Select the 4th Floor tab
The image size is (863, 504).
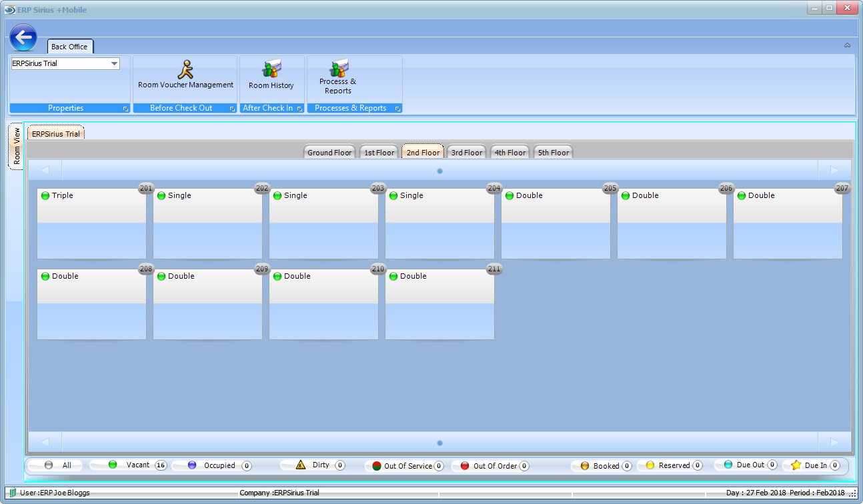click(x=510, y=152)
